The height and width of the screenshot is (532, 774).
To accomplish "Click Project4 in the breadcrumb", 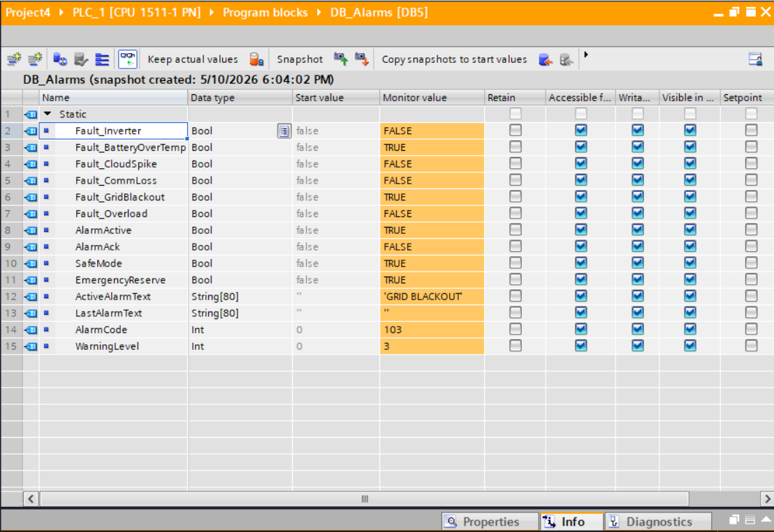I will click(x=28, y=13).
